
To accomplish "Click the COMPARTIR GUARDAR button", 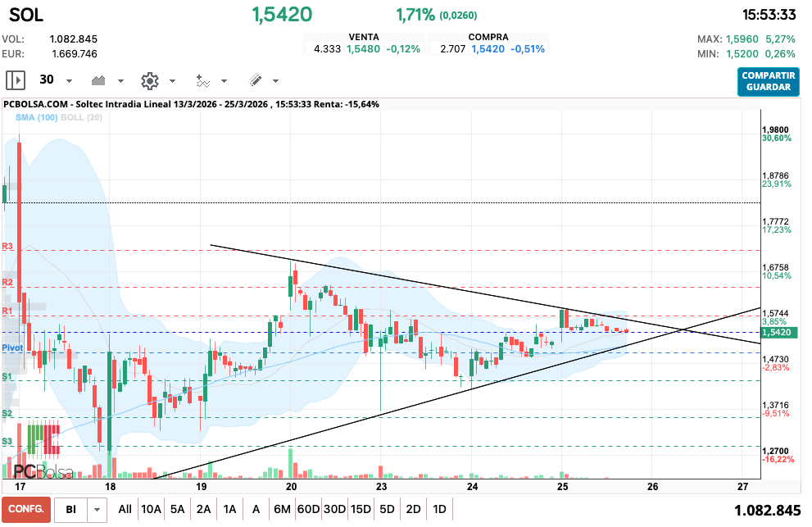I will point(768,81).
